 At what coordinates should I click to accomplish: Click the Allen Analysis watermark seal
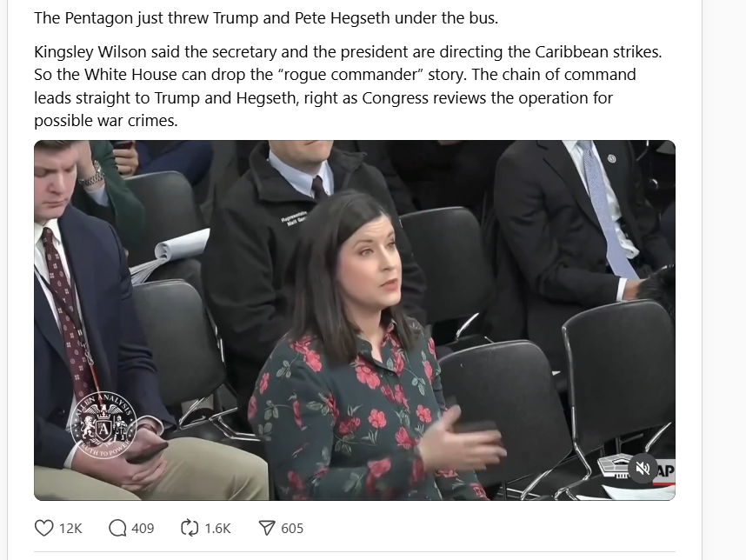click(x=103, y=425)
